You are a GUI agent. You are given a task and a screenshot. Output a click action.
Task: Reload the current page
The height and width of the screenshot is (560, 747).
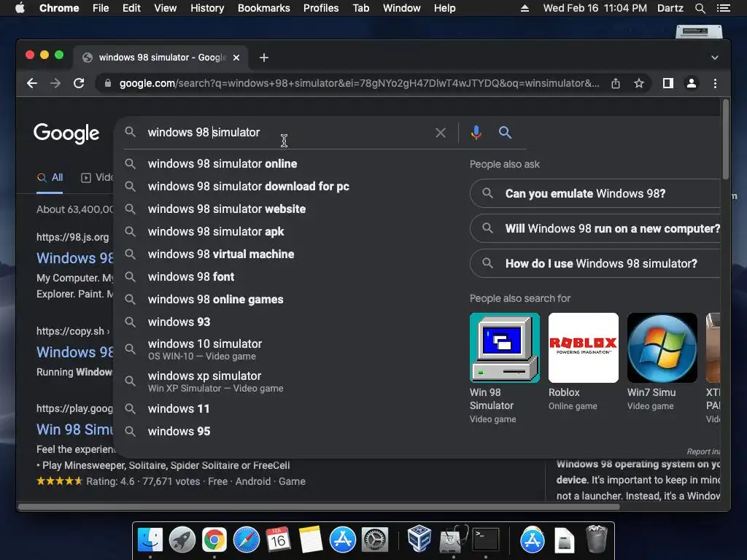pyautogui.click(x=79, y=83)
